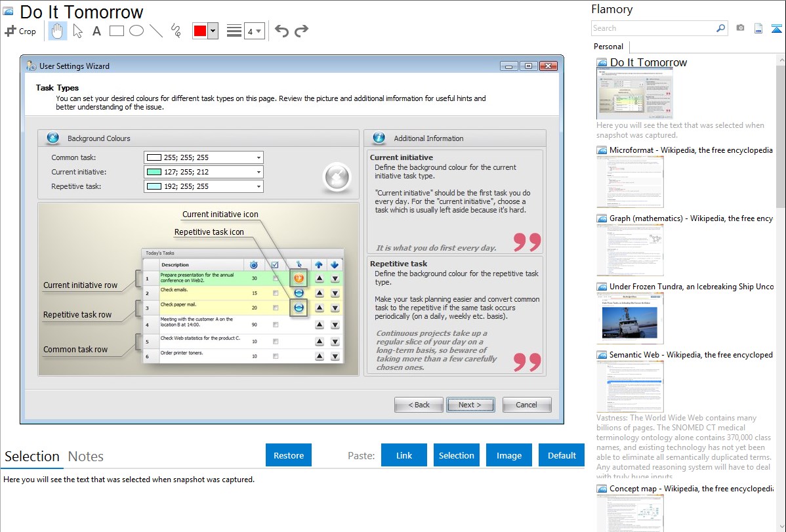Click the line thickness icon

[234, 31]
